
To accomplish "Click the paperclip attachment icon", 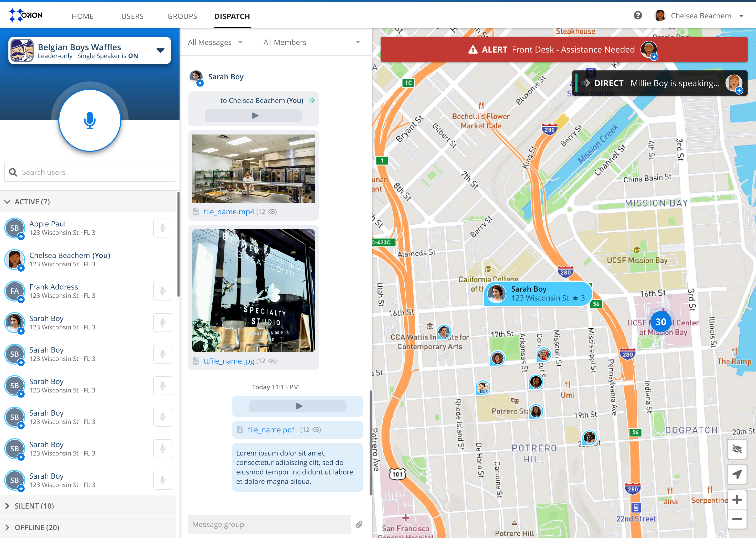I will point(359,524).
